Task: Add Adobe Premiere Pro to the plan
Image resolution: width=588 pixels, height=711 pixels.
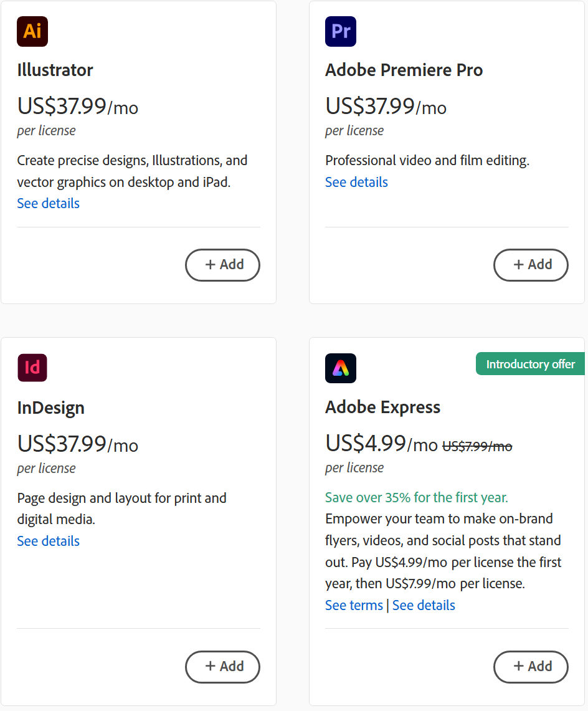Action: [531, 265]
